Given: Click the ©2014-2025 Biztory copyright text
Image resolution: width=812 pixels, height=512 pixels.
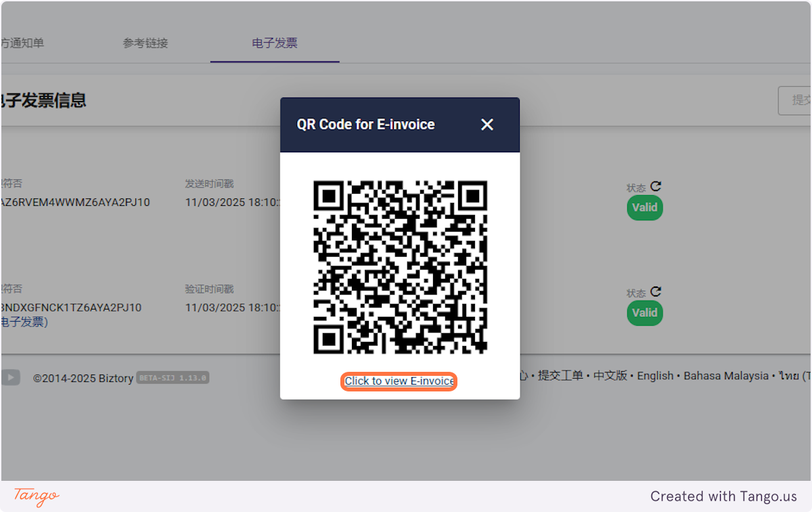Looking at the screenshot, I should click(x=83, y=378).
